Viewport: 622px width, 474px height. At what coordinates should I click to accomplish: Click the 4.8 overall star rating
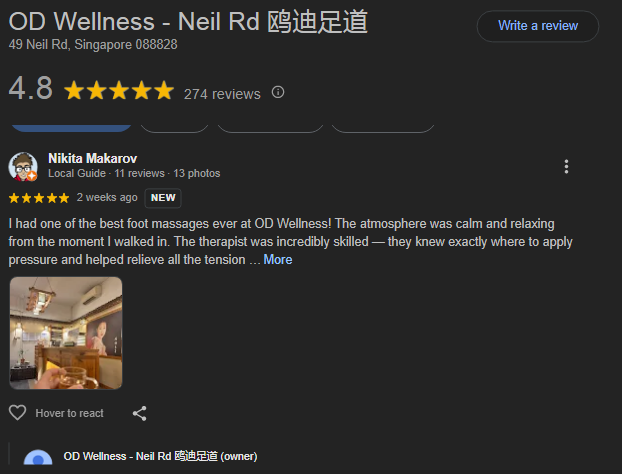tap(119, 90)
